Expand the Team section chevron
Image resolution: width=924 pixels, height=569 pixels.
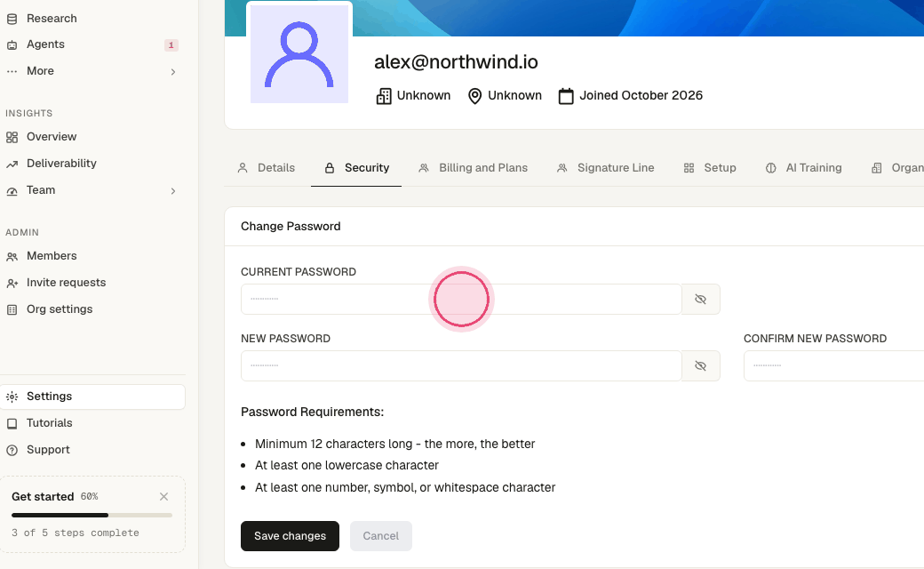tap(173, 191)
